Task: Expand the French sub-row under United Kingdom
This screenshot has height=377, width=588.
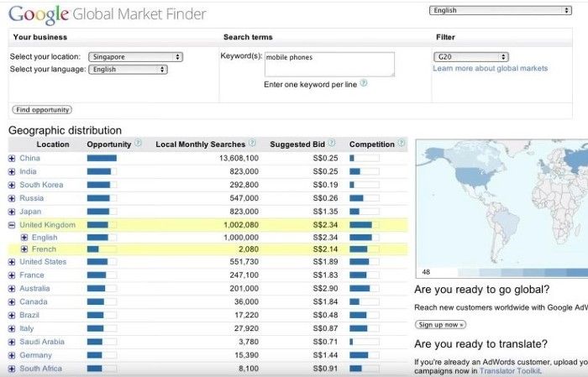Action: (24, 249)
